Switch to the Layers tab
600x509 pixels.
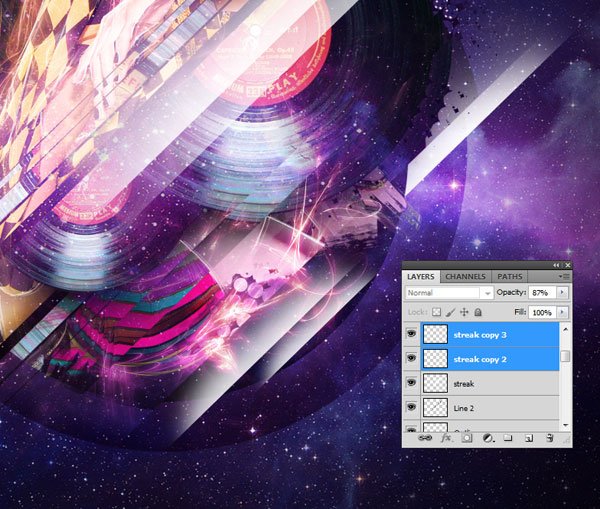[421, 277]
